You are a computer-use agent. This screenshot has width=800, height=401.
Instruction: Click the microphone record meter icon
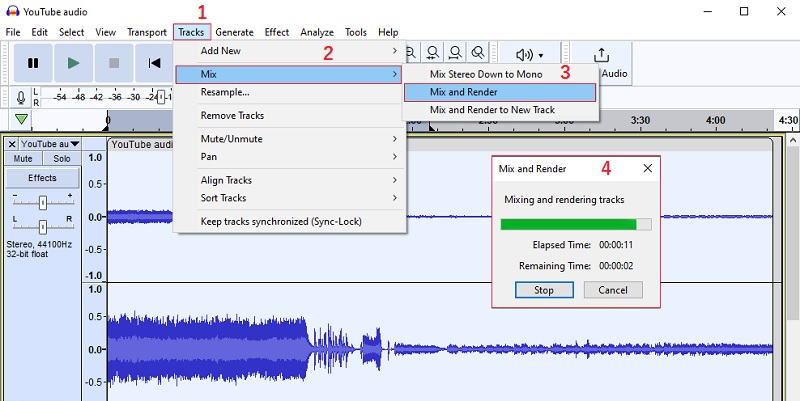pyautogui.click(x=21, y=97)
